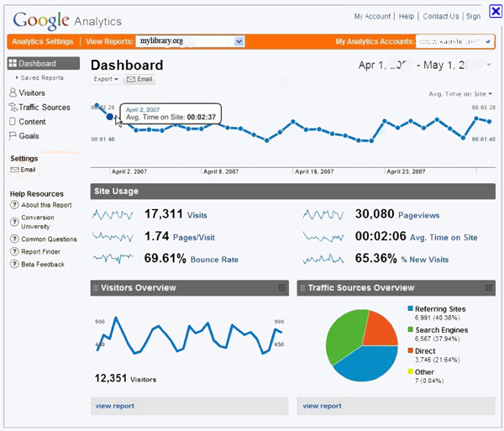The height and width of the screenshot is (431, 504).
Task: Click the Email button next to Export
Action: tap(139, 80)
